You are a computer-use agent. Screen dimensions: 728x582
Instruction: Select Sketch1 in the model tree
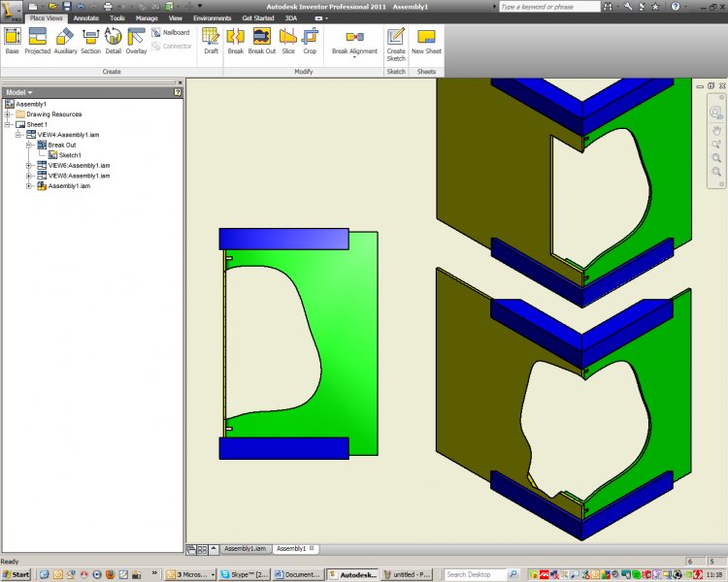click(x=69, y=155)
